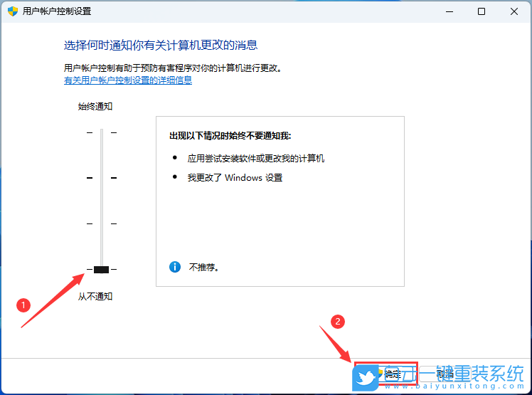The height and width of the screenshot is (395, 532).
Task: Minimize the 用户帐户控制设置 window
Action: pos(449,11)
